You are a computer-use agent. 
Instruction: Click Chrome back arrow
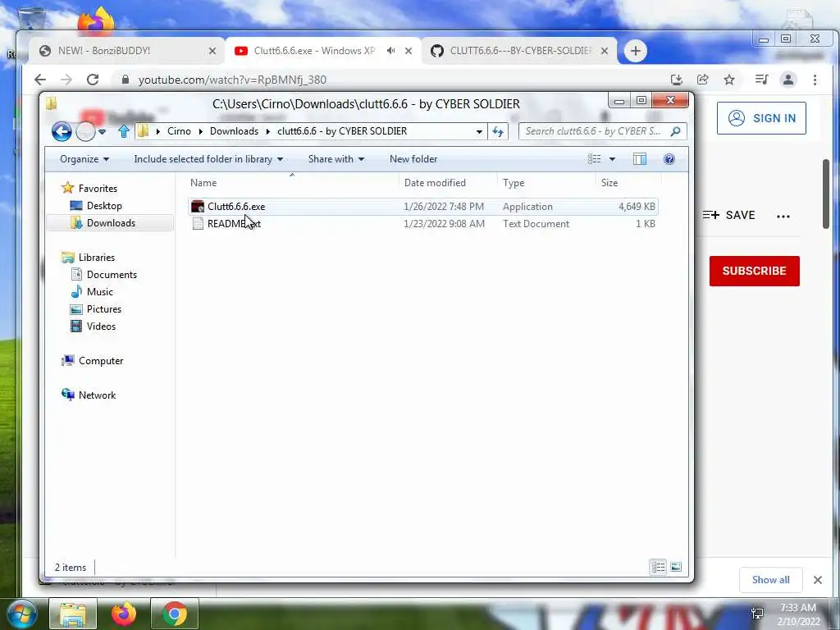pos(40,80)
